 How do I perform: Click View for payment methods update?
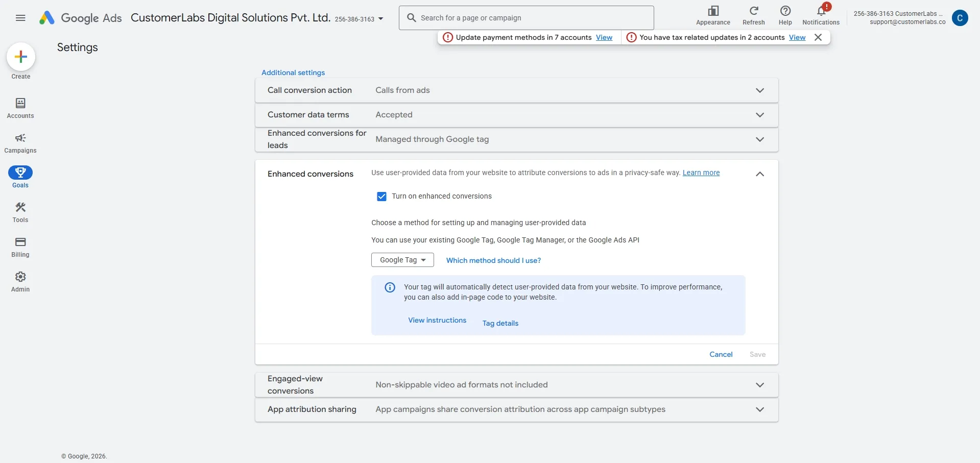604,37
